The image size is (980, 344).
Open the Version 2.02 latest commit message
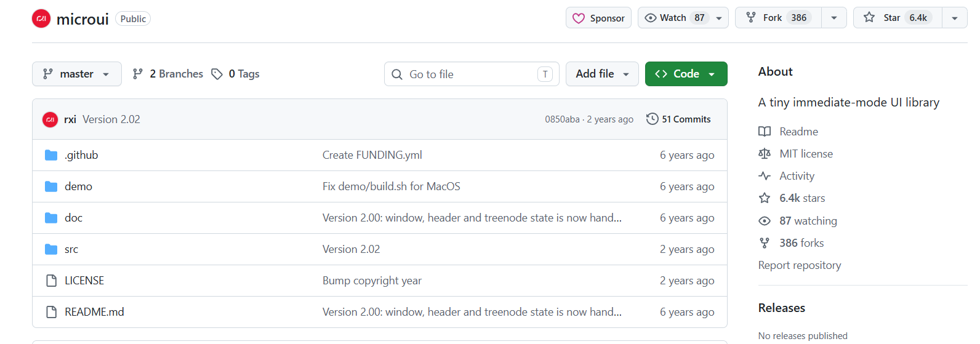click(111, 119)
